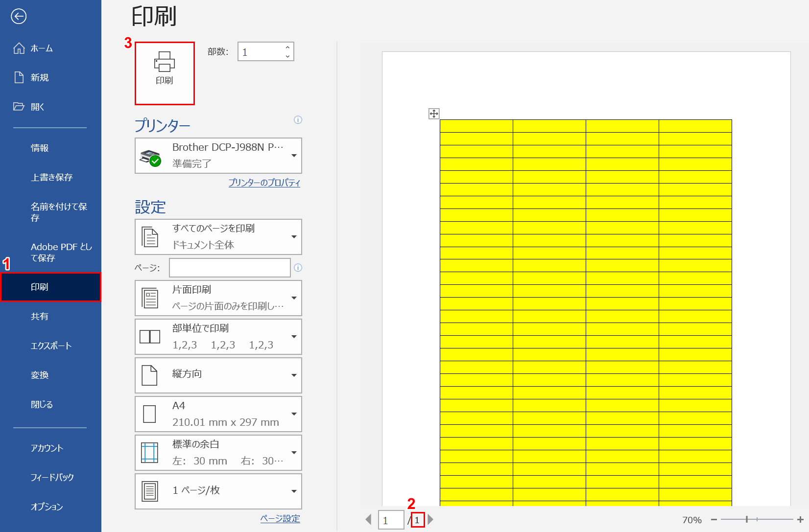Click the current page number field
The image size is (809, 532).
(391, 520)
